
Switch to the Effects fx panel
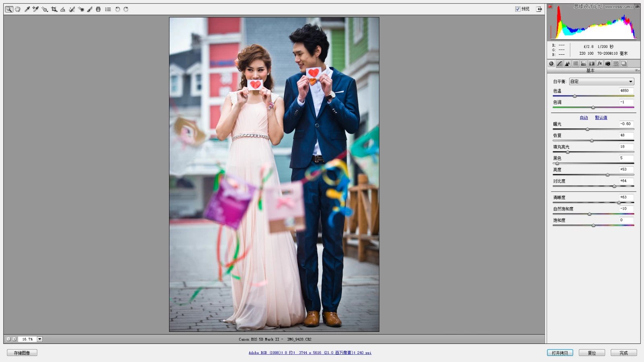click(x=599, y=64)
